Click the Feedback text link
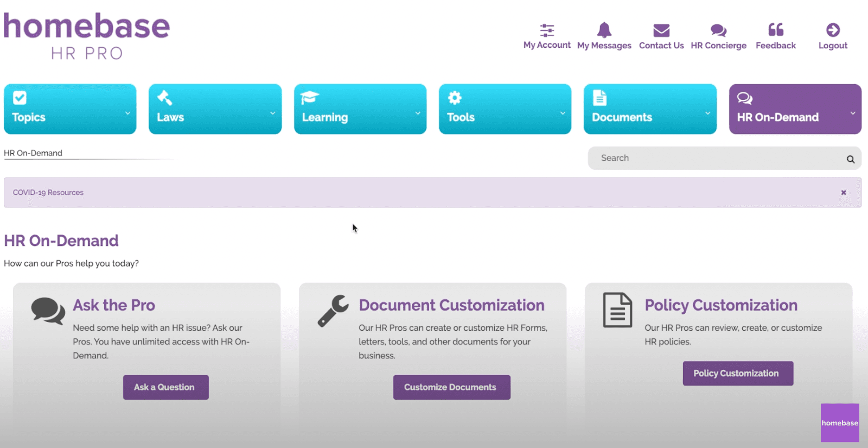Viewport: 868px width, 448px height. pos(776,46)
